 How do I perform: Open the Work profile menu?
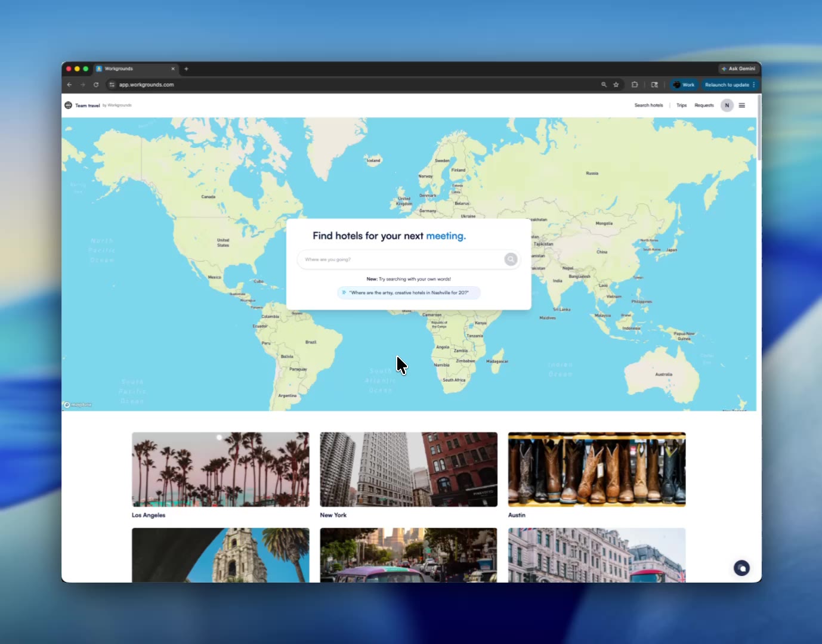(x=684, y=84)
